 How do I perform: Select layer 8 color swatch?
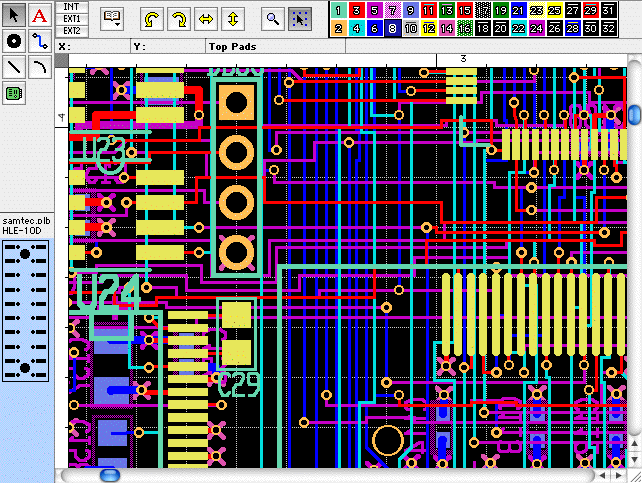point(392,29)
